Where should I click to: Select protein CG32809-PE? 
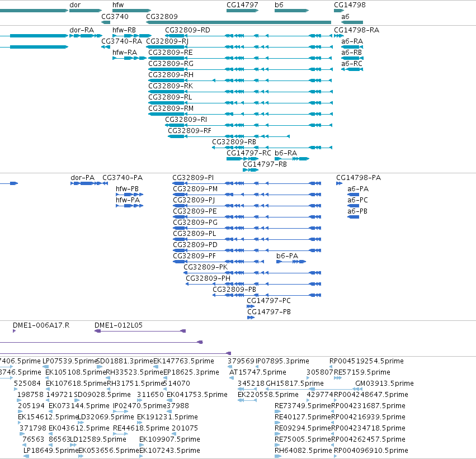pos(195,211)
